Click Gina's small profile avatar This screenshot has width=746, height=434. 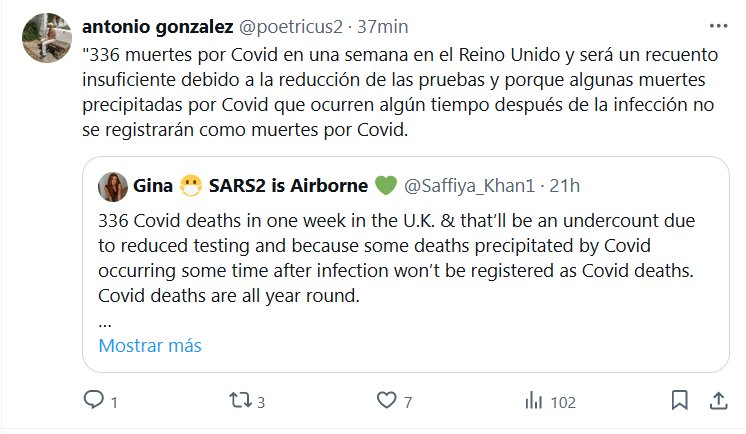point(112,185)
